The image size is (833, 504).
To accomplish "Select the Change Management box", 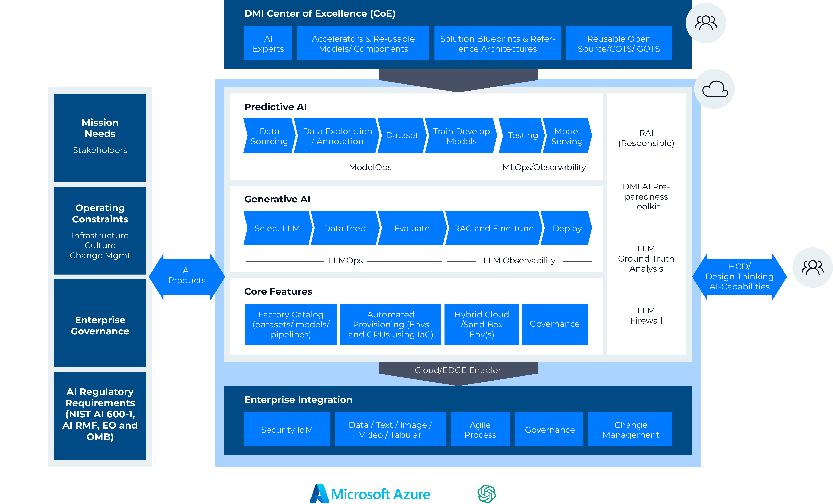I will pos(630,429).
